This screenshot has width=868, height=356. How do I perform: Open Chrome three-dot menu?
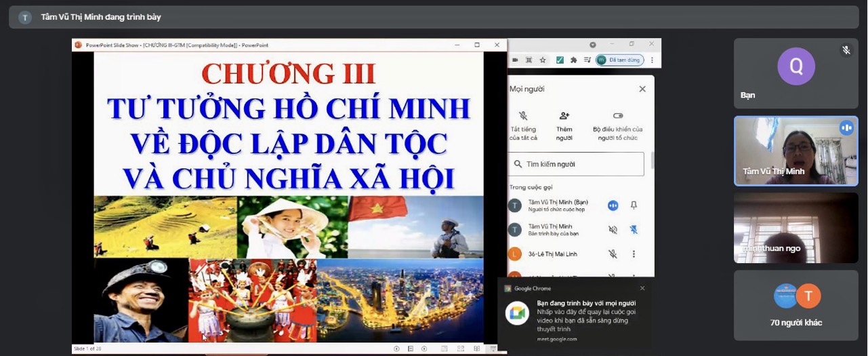coord(652,60)
